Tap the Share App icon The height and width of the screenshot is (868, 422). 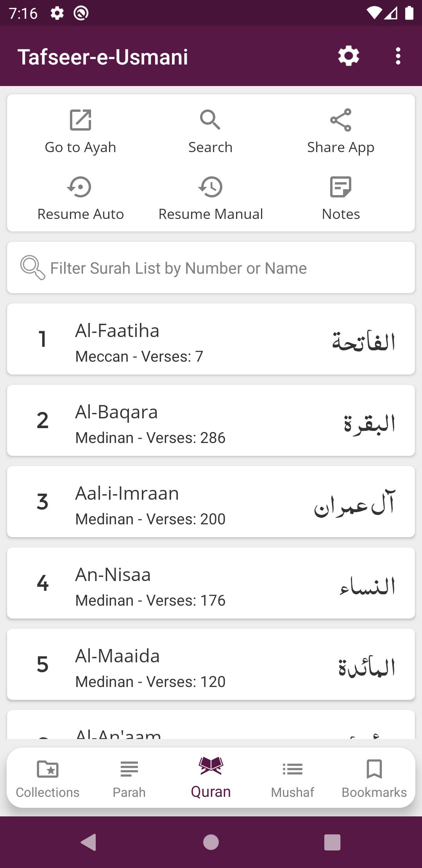pyautogui.click(x=340, y=120)
